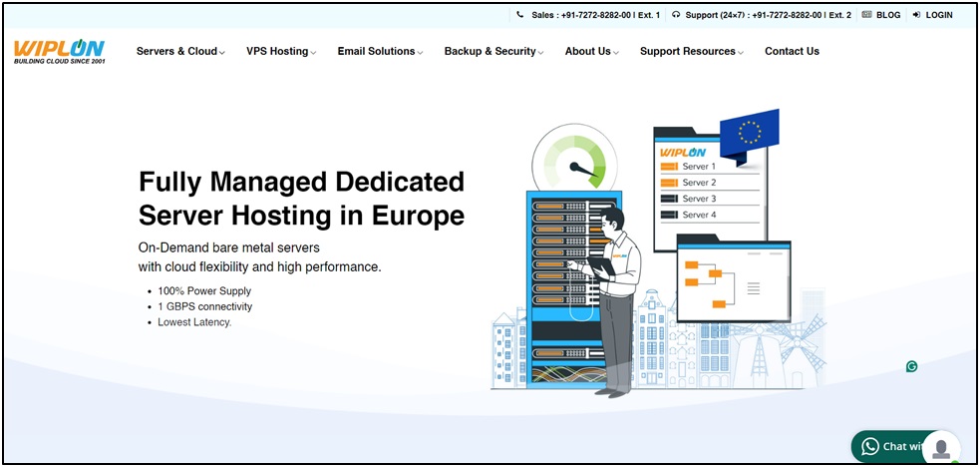Open the BLOG link
The height and width of the screenshot is (467, 980).
pos(888,15)
